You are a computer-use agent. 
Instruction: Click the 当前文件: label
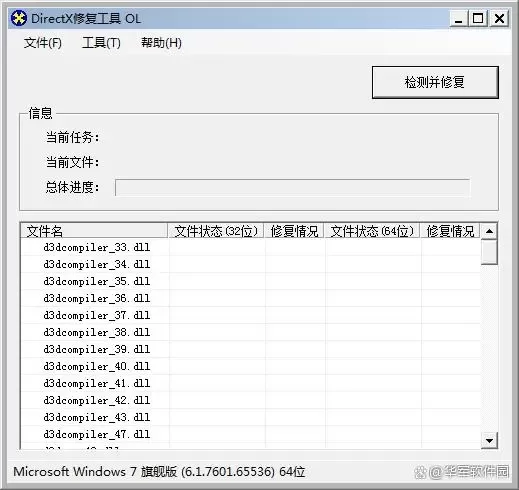tap(72, 162)
